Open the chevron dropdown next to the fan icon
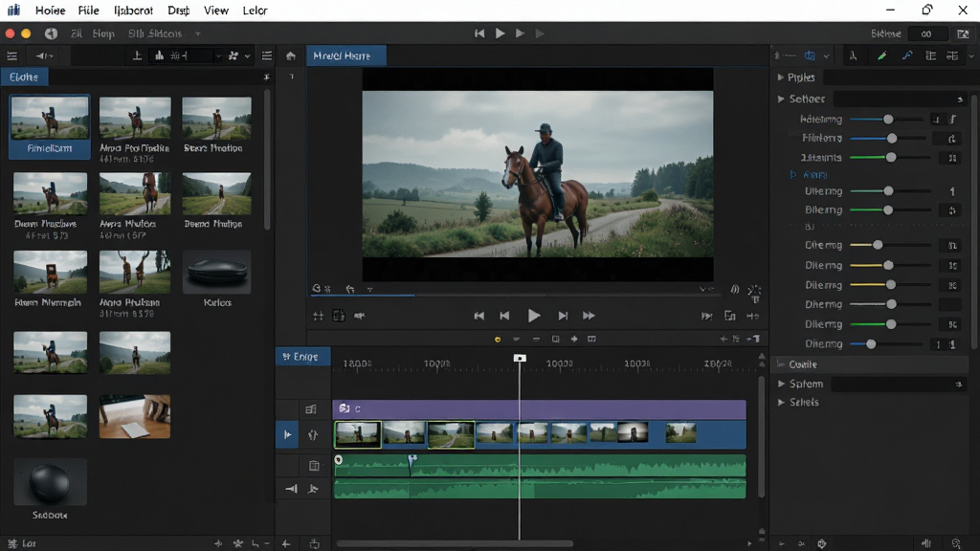 point(248,56)
